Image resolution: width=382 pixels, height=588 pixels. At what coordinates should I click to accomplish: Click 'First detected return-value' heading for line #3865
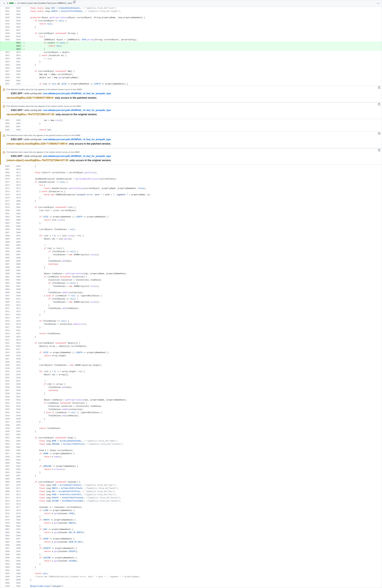coord(43,152)
